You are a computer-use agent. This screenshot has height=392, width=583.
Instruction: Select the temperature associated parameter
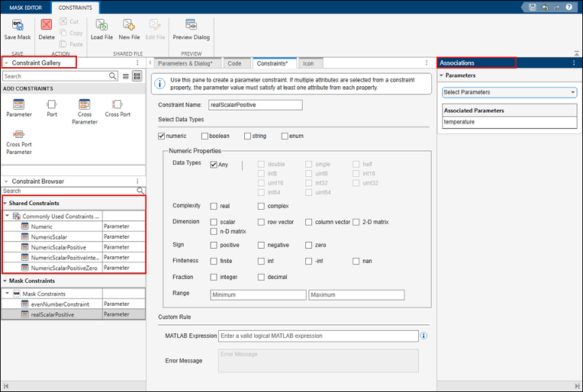tap(510, 122)
